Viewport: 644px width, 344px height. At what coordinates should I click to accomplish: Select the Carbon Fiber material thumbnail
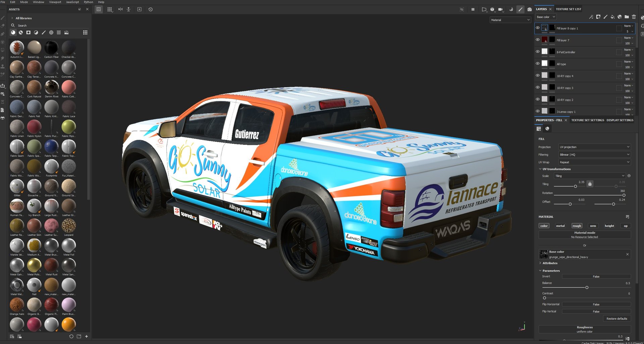pos(51,48)
